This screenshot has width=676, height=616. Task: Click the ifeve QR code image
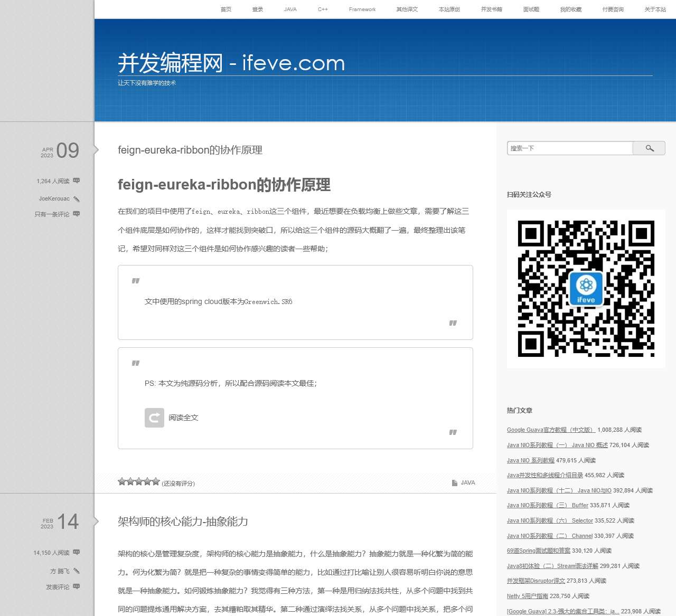click(586, 289)
